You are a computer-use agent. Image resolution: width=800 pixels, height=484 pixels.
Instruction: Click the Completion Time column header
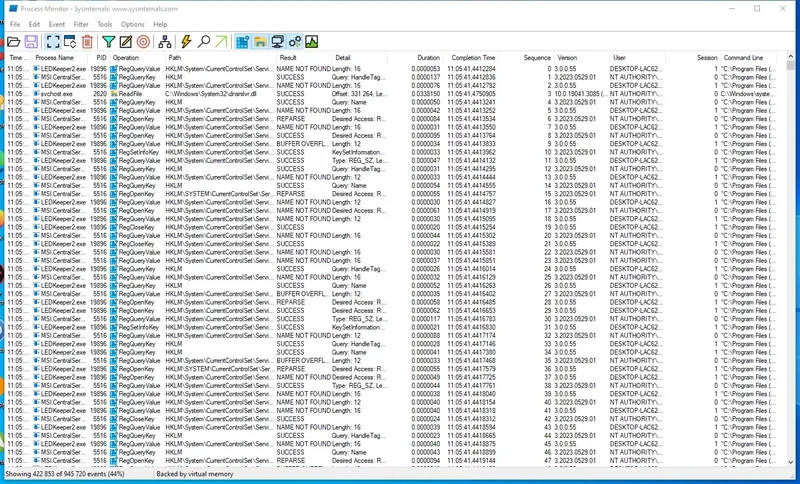click(471, 58)
